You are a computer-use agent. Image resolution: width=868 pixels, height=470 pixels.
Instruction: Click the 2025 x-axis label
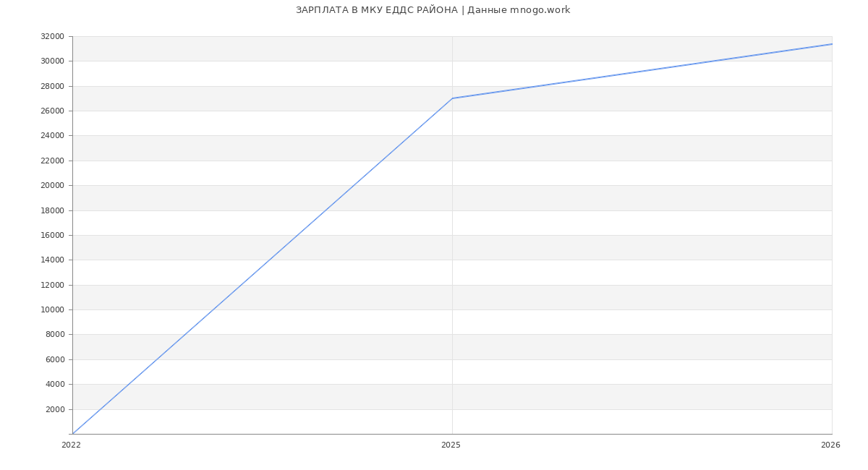click(x=451, y=445)
